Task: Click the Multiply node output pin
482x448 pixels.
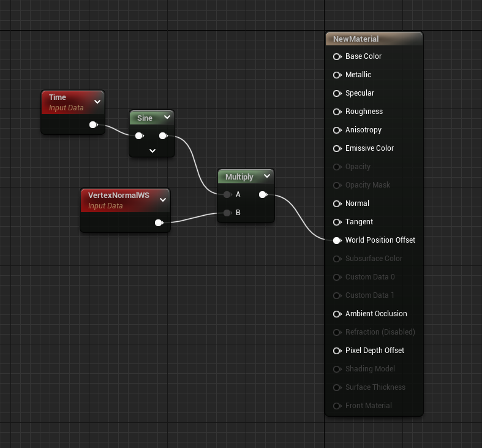Action: [x=262, y=195]
